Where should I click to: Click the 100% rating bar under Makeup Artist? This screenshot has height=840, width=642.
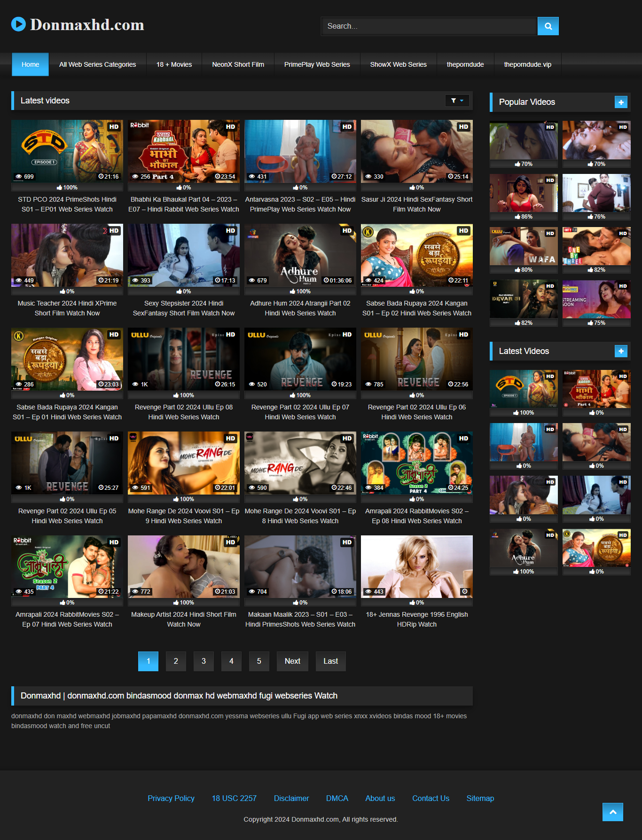point(184,603)
